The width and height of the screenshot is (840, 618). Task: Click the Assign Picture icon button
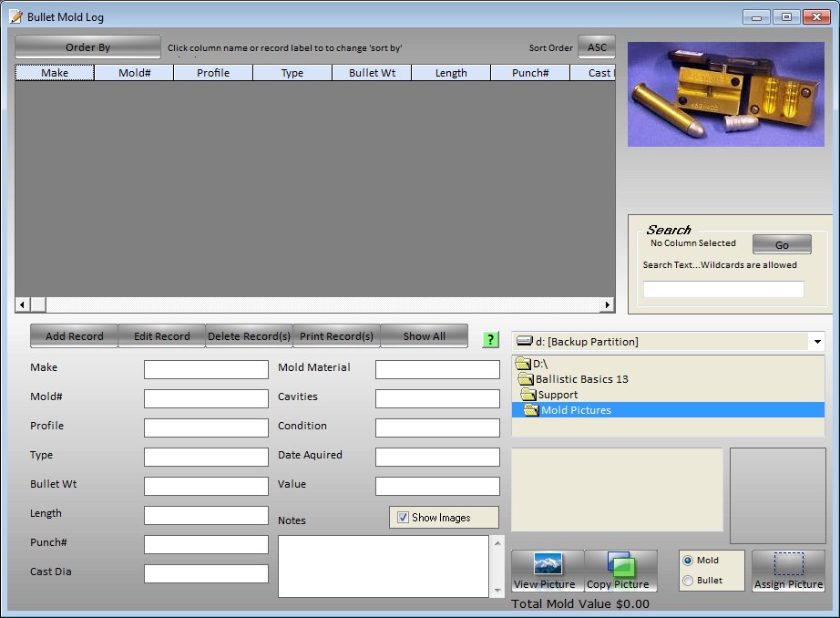(788, 571)
